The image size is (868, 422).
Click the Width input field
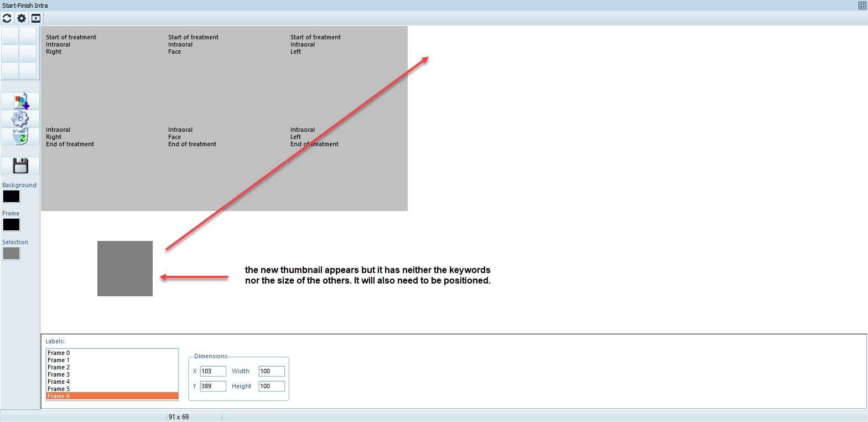(271, 371)
